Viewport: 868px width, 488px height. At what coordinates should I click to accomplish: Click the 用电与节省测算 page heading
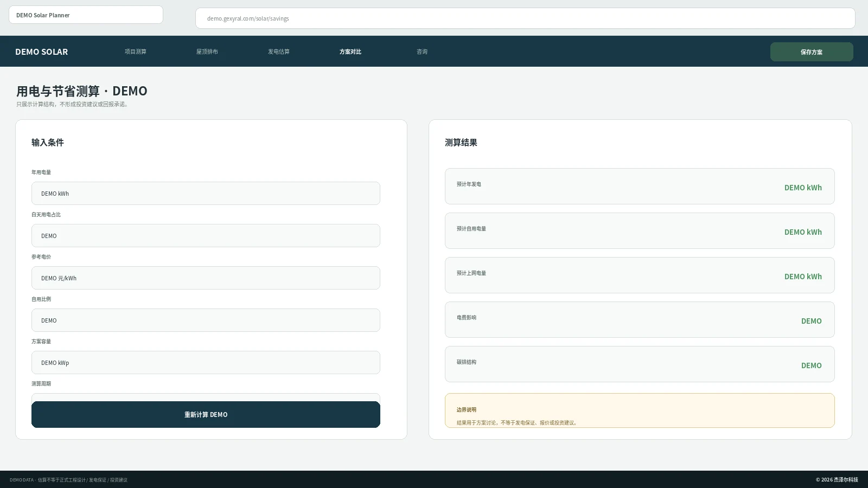point(82,91)
